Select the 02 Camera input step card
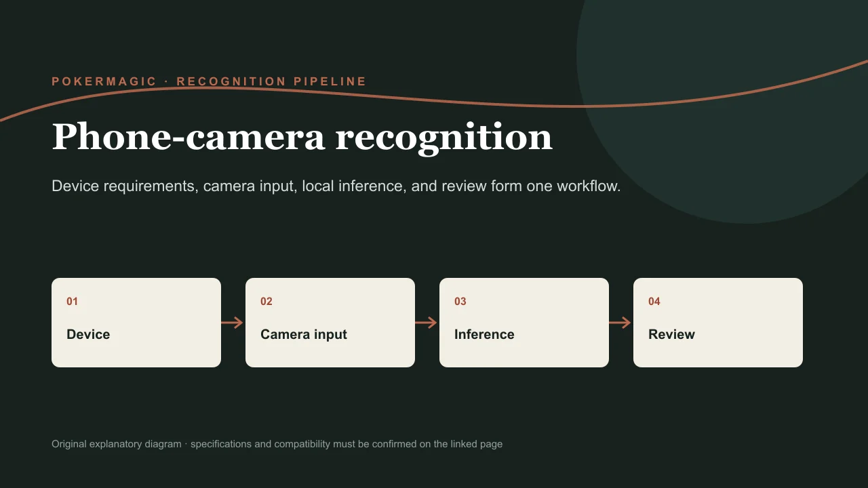The width and height of the screenshot is (868, 488). click(330, 323)
